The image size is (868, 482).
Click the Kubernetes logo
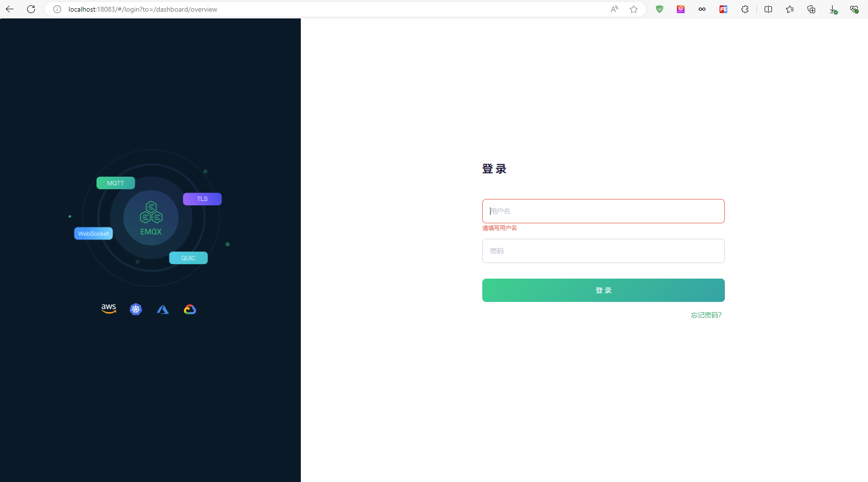(x=136, y=309)
